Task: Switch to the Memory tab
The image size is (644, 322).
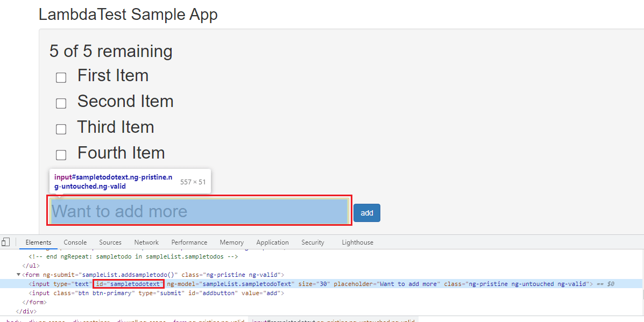Action: 231,242
